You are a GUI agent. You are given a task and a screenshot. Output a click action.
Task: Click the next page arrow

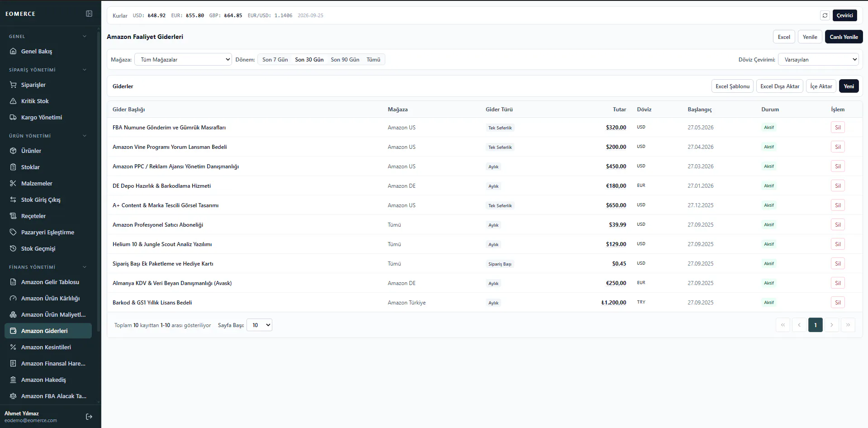tap(832, 325)
